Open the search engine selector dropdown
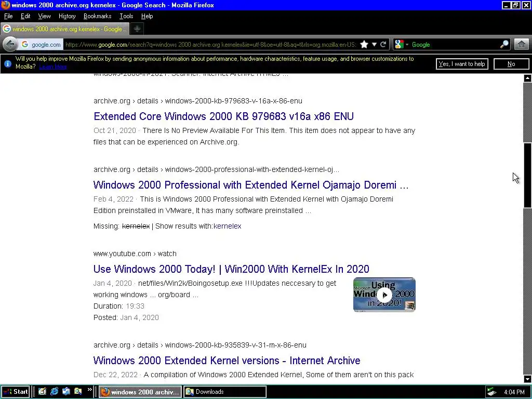The width and height of the screenshot is (532, 399). tap(402, 45)
